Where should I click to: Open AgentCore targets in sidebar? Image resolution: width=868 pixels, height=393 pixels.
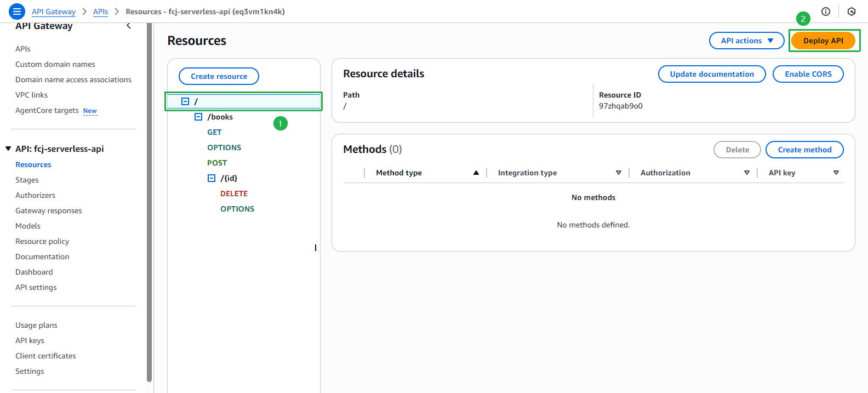(x=47, y=110)
